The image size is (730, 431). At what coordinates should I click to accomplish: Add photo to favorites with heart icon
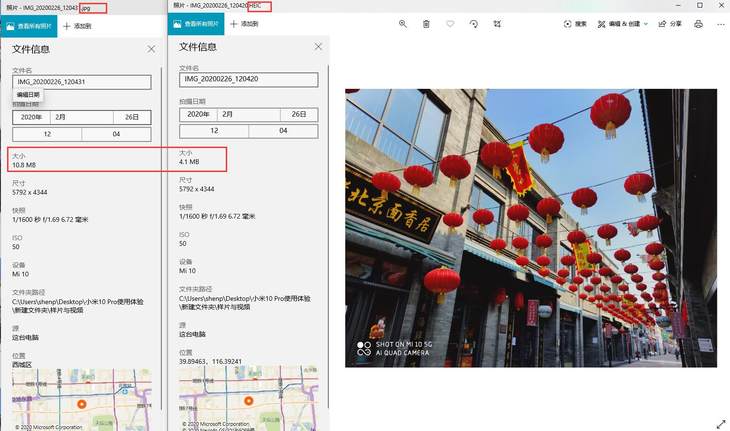click(451, 23)
